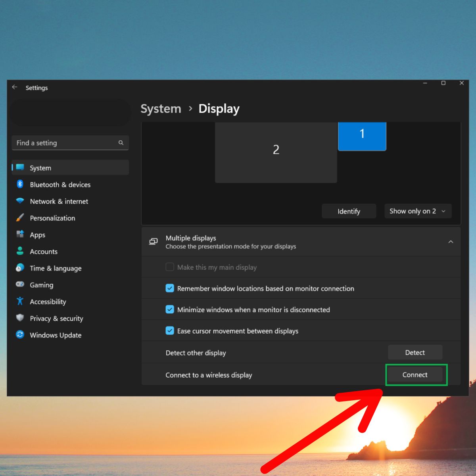This screenshot has width=476, height=476.
Task: Click the Time & language clock icon
Action: point(20,268)
